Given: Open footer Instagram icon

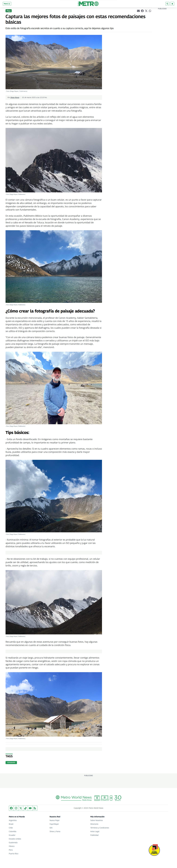Looking at the screenshot, I should (16, 808).
